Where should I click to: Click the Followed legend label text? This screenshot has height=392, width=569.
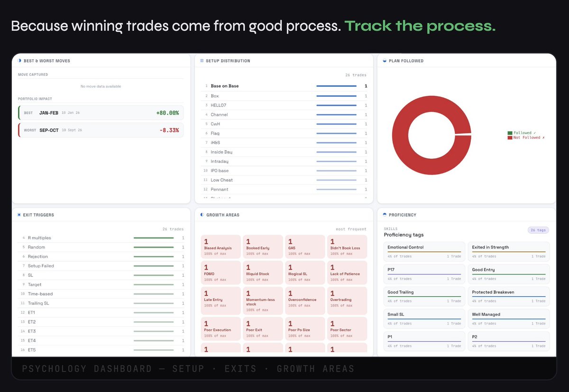(524, 133)
